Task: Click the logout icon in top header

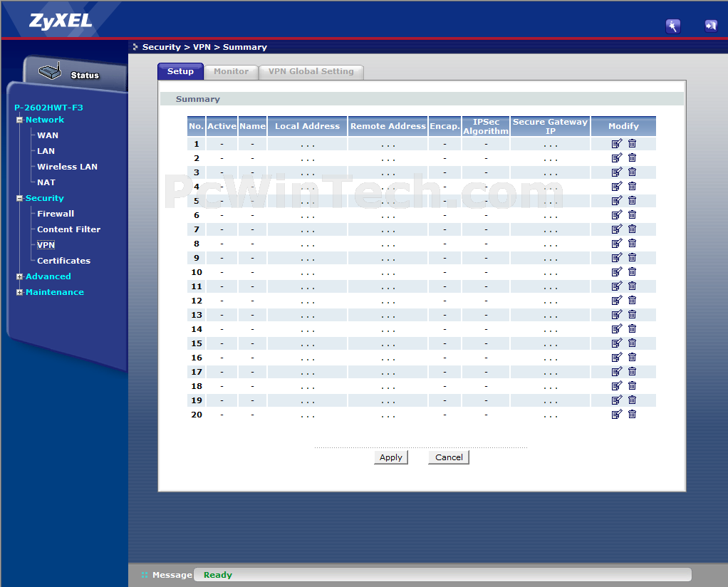Action: (710, 26)
